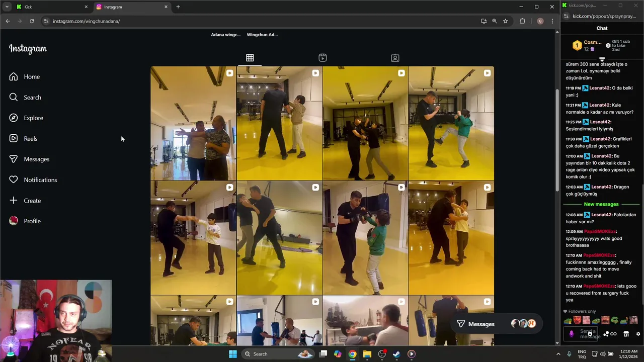Open the 'Adana wingc...' highlight

coord(226,35)
